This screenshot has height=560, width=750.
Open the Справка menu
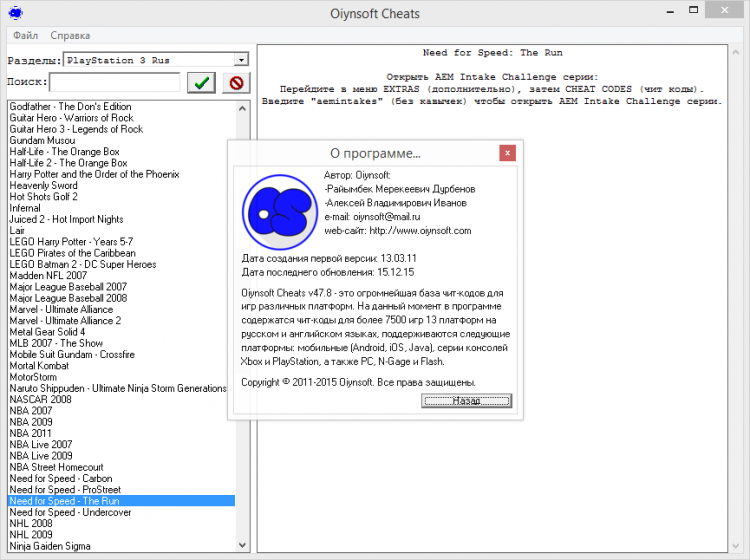(x=70, y=35)
